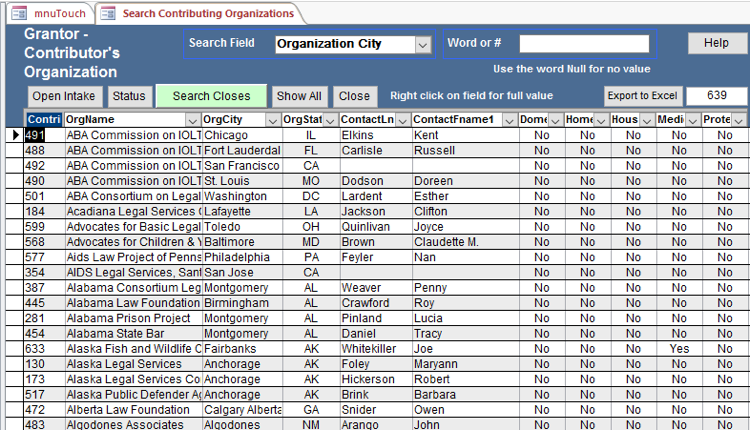Image resolution: width=750 pixels, height=430 pixels.
Task: Click the Close button beside Show All
Action: 353,96
